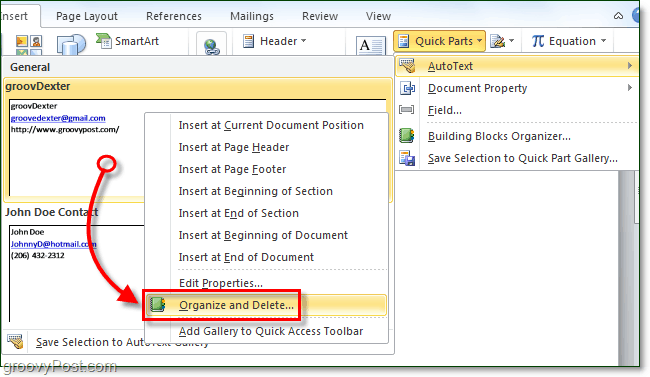Viewport: 650px width, 377px height.
Task: Choose Organize and Delete...
Action: click(x=266, y=305)
